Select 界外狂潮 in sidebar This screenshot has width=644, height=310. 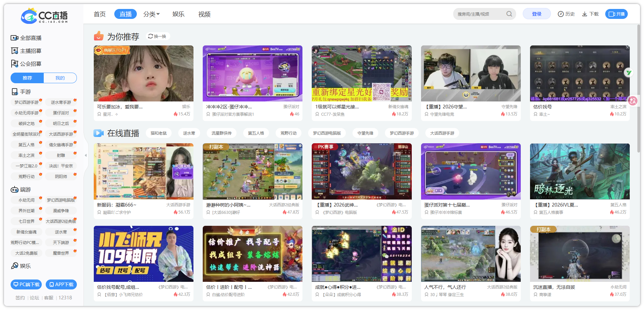tap(27, 211)
